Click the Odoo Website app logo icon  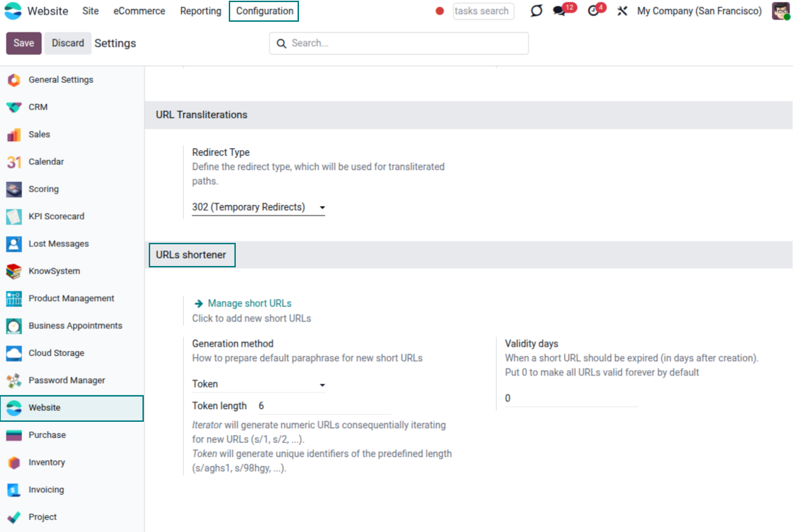click(x=14, y=11)
